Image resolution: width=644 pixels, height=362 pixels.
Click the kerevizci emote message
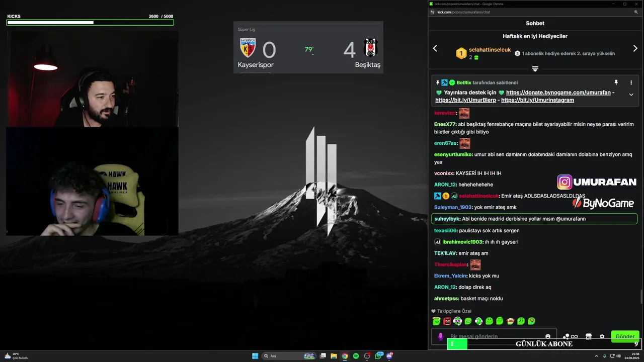pos(452,113)
